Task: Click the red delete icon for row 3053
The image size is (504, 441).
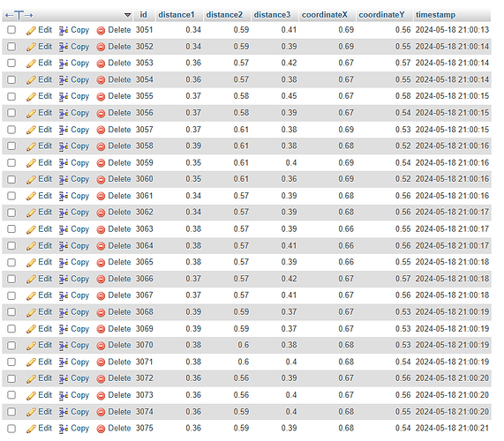Action: click(101, 64)
